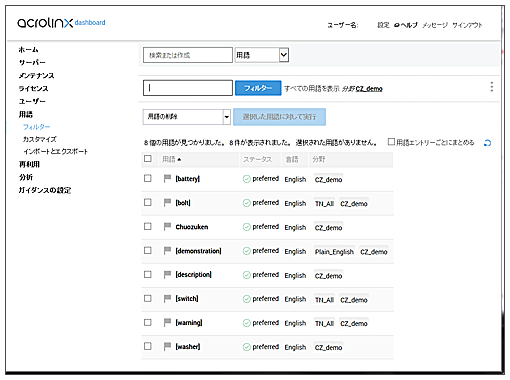Select the checkbox for [warning]
Screen dimensions: 510x380
click(x=148, y=322)
